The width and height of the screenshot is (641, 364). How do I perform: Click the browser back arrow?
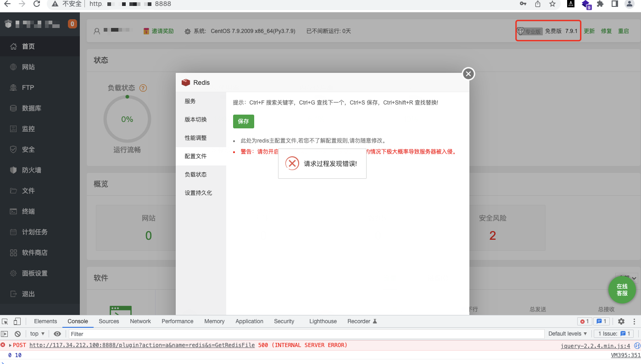pyautogui.click(x=7, y=4)
